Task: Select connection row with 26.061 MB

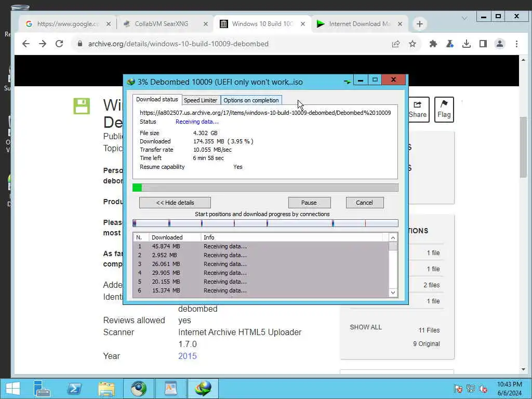Action: (x=261, y=264)
